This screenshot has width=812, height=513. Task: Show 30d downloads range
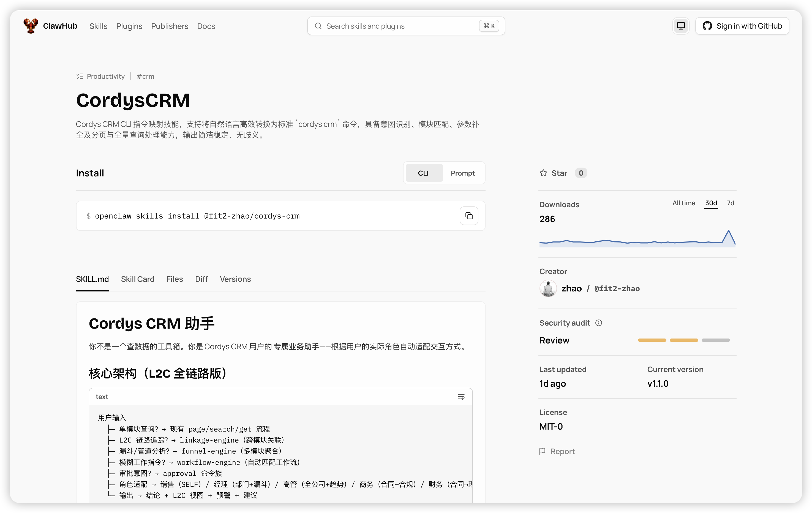[711, 203]
